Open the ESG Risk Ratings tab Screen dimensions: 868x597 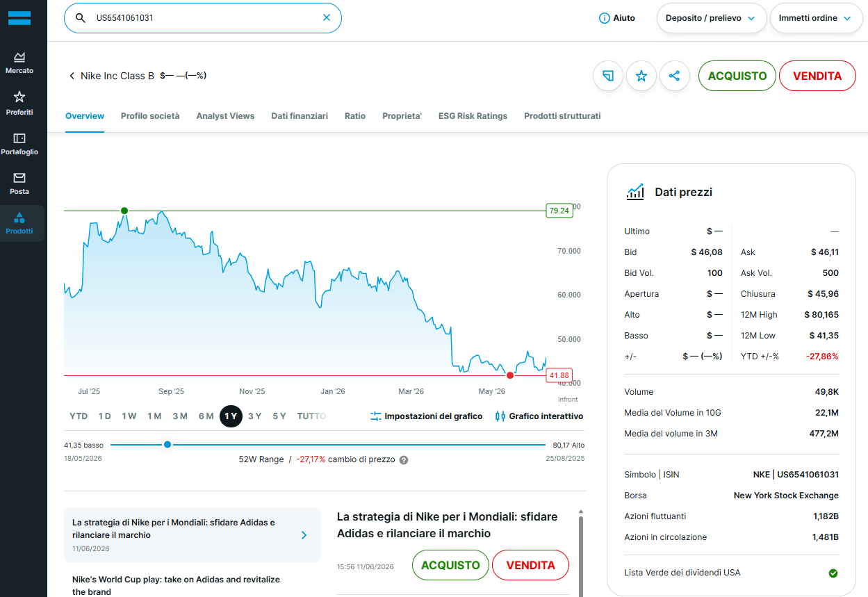tap(473, 116)
